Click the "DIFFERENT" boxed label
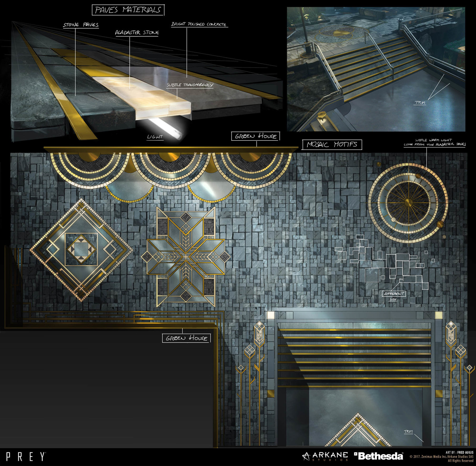 (394, 294)
